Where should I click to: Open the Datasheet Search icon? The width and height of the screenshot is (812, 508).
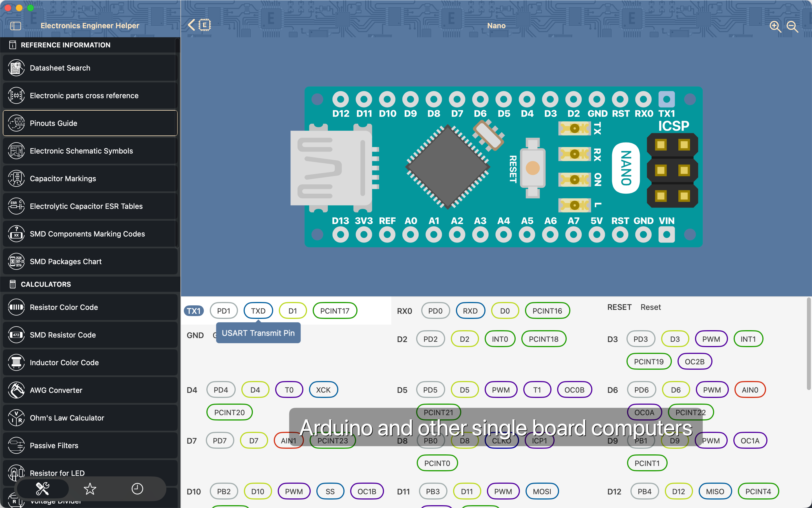point(16,68)
